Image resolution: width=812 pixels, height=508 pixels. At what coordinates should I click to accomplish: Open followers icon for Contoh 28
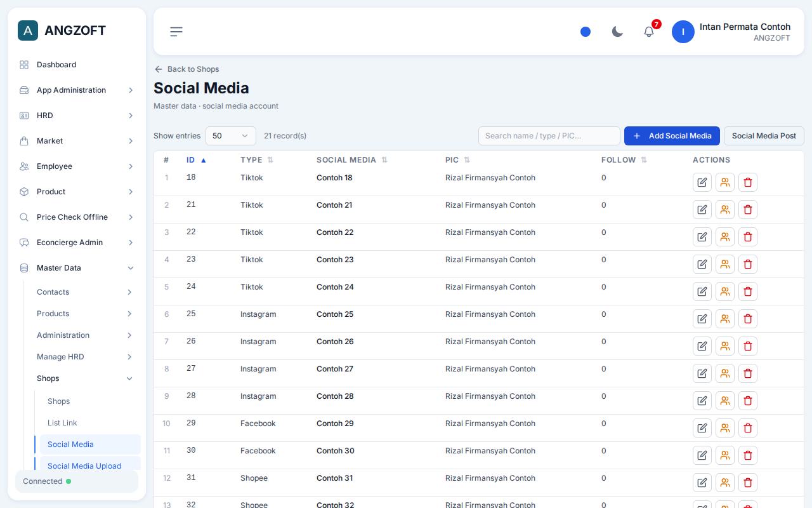coord(725,401)
